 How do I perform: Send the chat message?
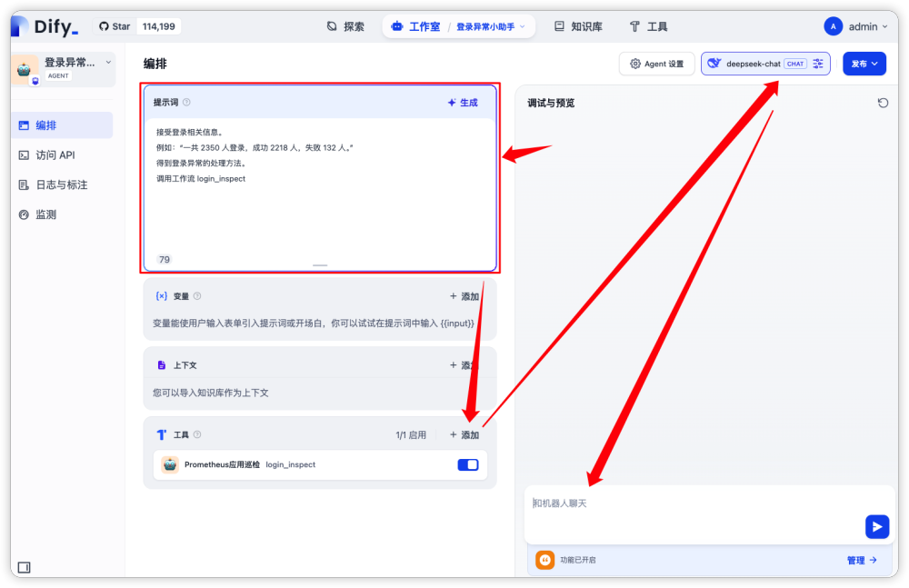[x=877, y=526]
